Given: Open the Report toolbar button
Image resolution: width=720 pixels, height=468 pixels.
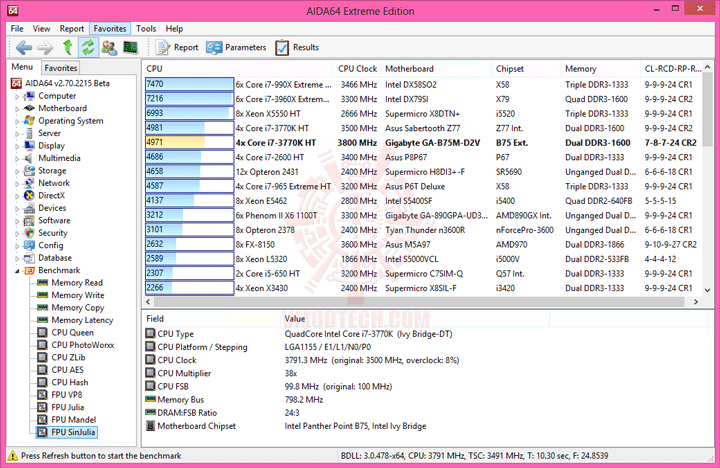Looking at the screenshot, I should tap(177, 47).
